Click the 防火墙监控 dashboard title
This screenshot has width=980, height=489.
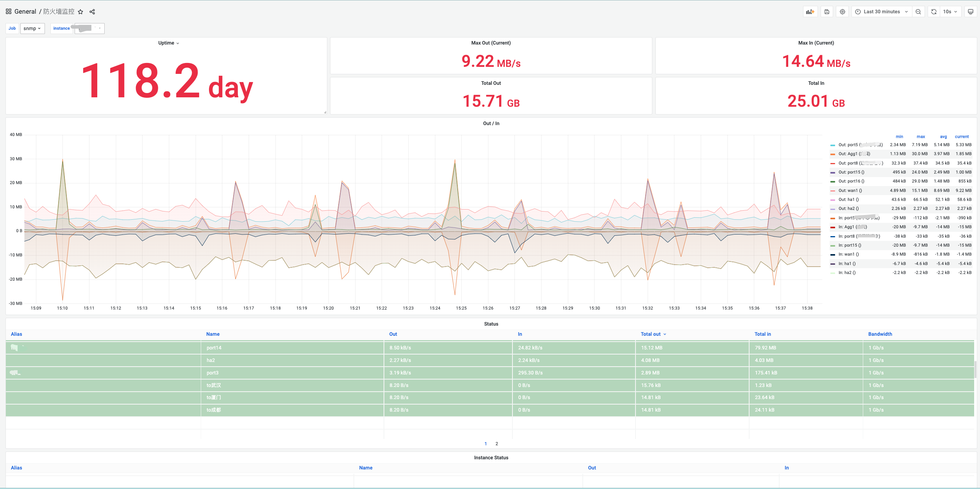tap(59, 12)
